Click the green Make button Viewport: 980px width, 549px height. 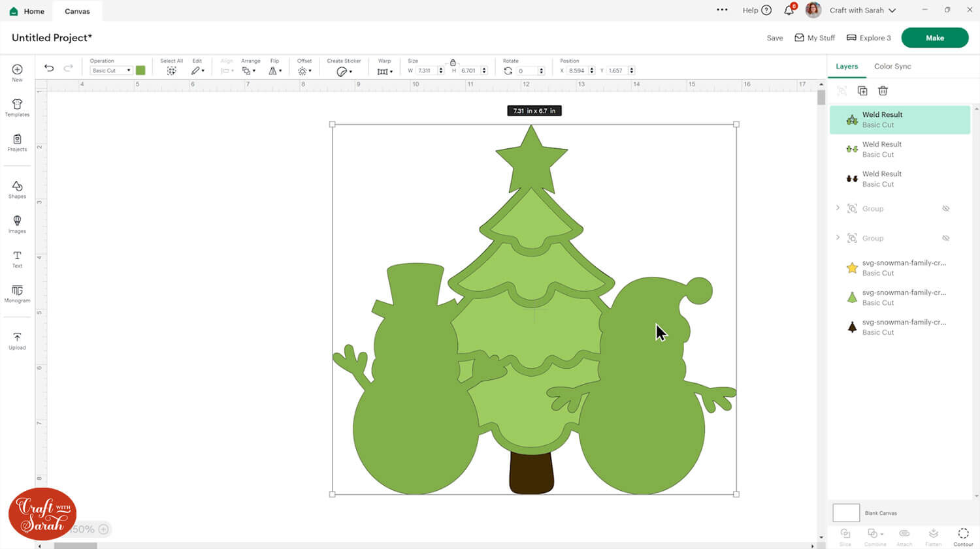[934, 38]
